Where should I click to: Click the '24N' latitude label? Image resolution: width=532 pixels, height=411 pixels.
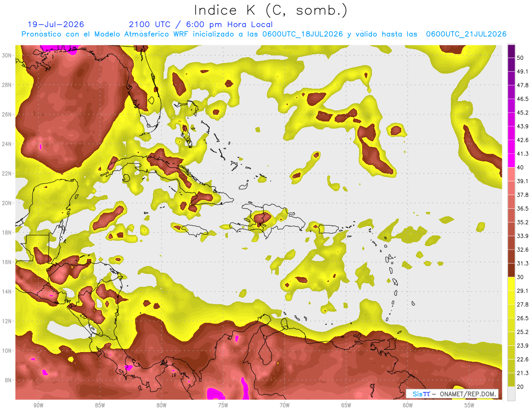coord(7,144)
